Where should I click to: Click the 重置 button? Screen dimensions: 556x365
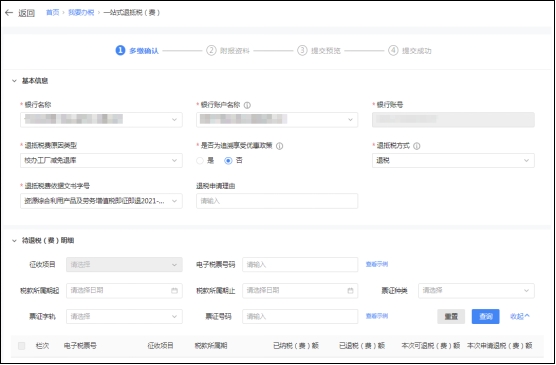point(451,316)
